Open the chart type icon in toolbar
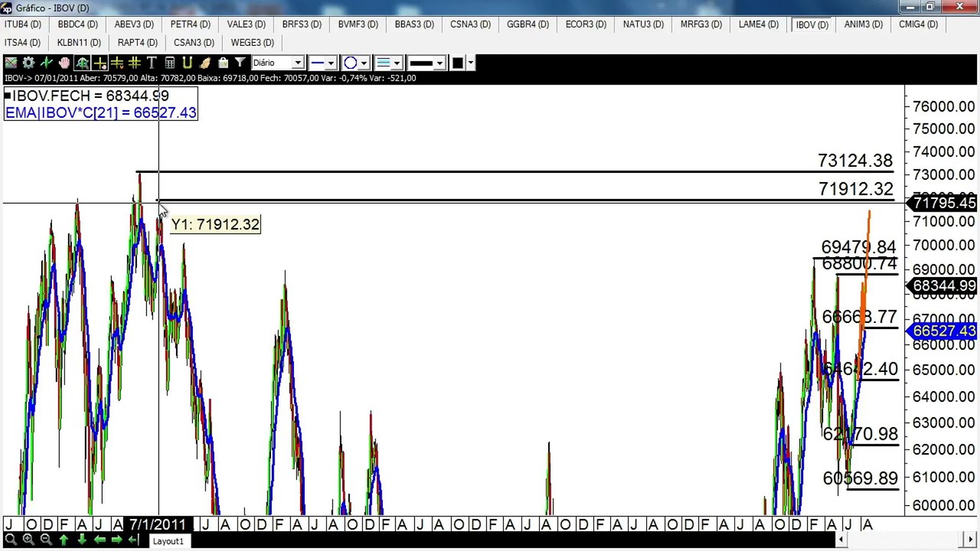980x551 pixels. 11,63
